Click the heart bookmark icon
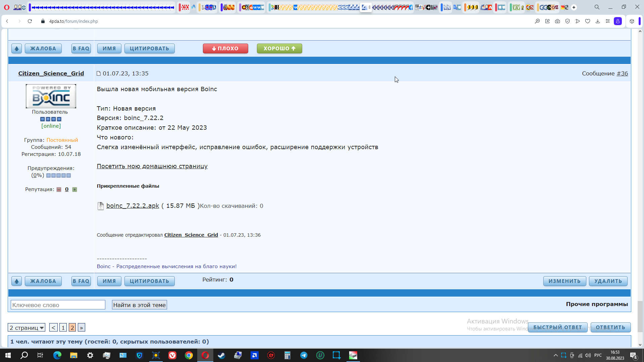The height and width of the screenshot is (362, 644). tap(588, 21)
